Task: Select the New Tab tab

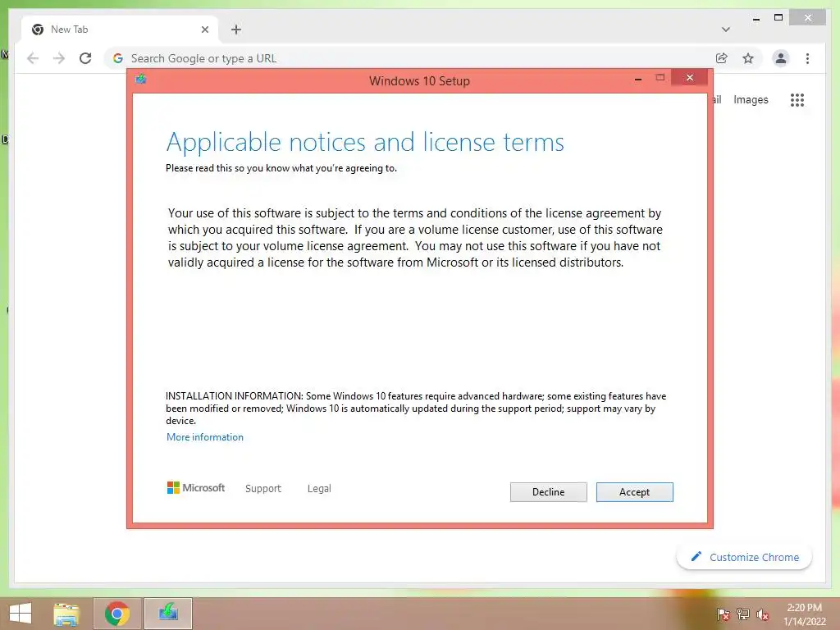Action: tap(120, 30)
